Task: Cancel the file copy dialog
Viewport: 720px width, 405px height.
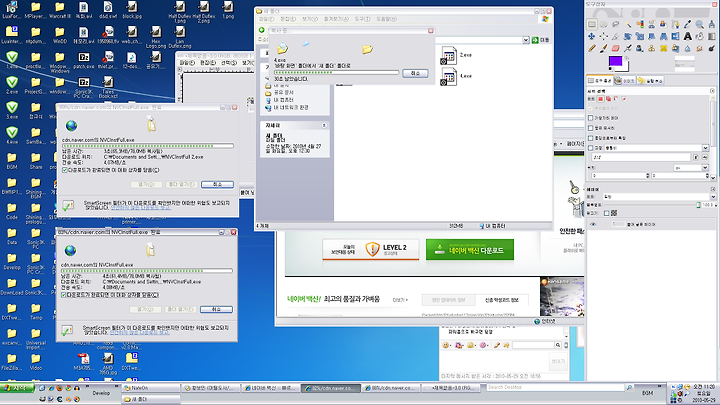Action: pos(415,73)
